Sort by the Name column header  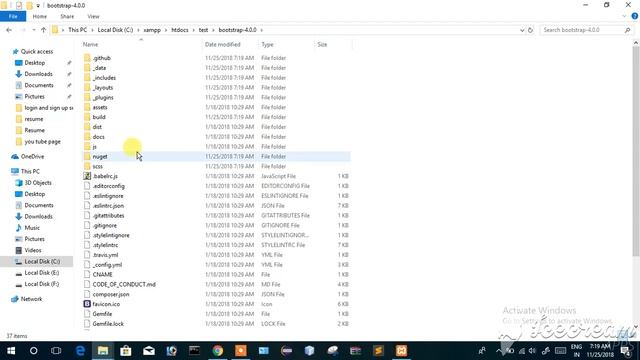tap(91, 44)
